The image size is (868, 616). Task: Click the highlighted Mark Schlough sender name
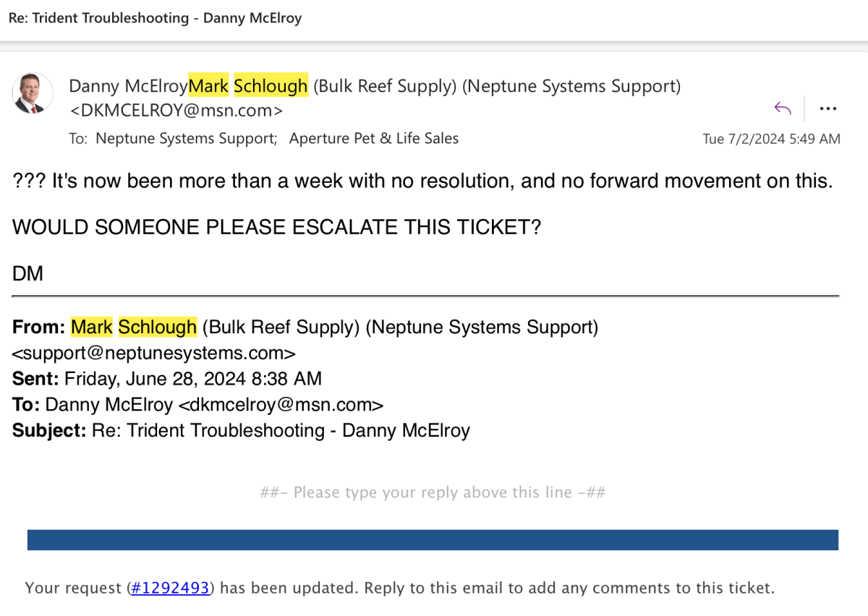tap(248, 86)
